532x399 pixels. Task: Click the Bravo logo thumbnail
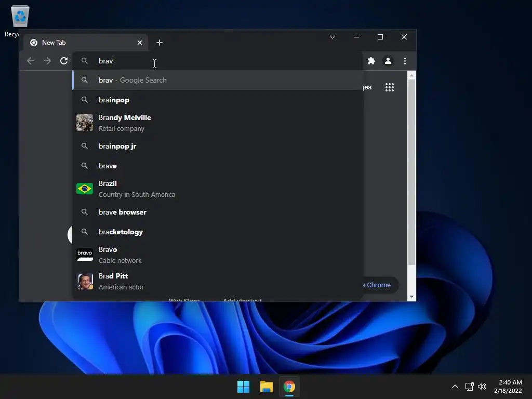pyautogui.click(x=85, y=255)
